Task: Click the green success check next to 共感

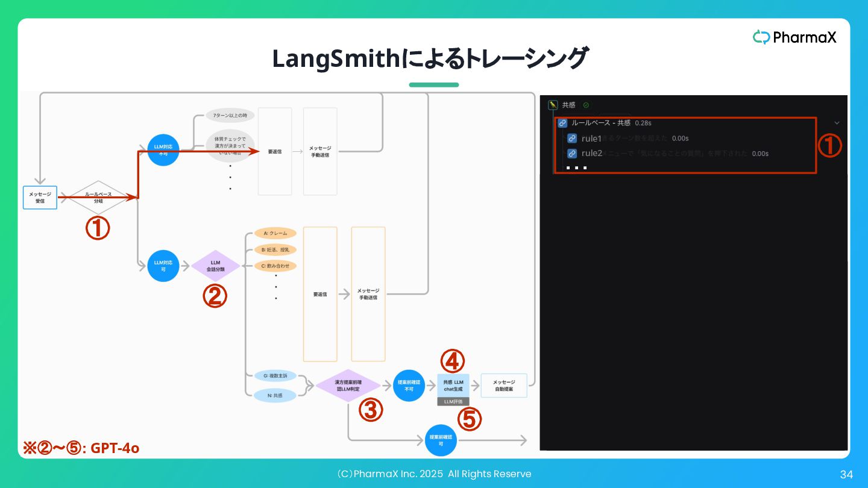Action: coord(586,105)
